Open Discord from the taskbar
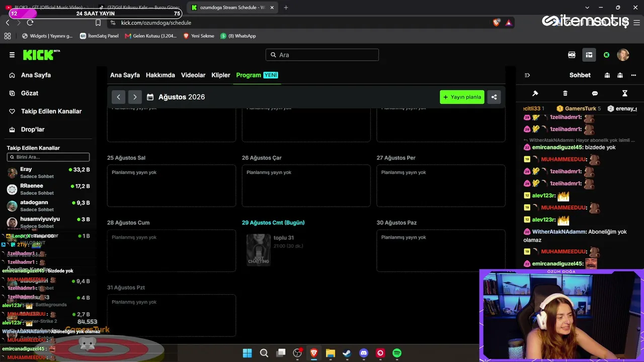The width and height of the screenshot is (644, 362). point(364,353)
